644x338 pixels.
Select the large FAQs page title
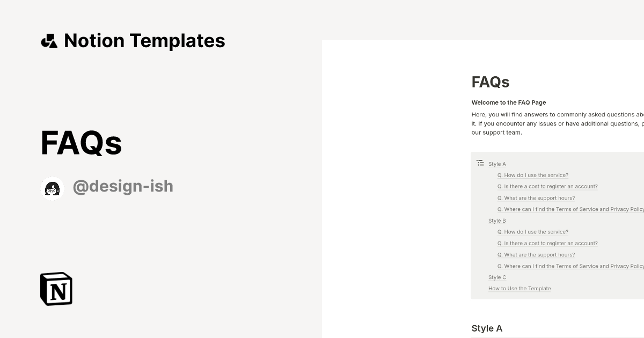(x=81, y=142)
